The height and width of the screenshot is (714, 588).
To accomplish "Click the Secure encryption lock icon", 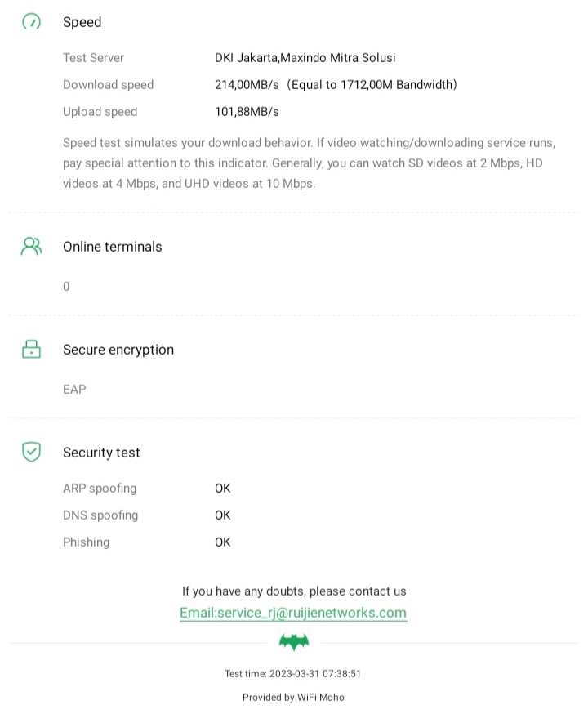I will pyautogui.click(x=31, y=350).
